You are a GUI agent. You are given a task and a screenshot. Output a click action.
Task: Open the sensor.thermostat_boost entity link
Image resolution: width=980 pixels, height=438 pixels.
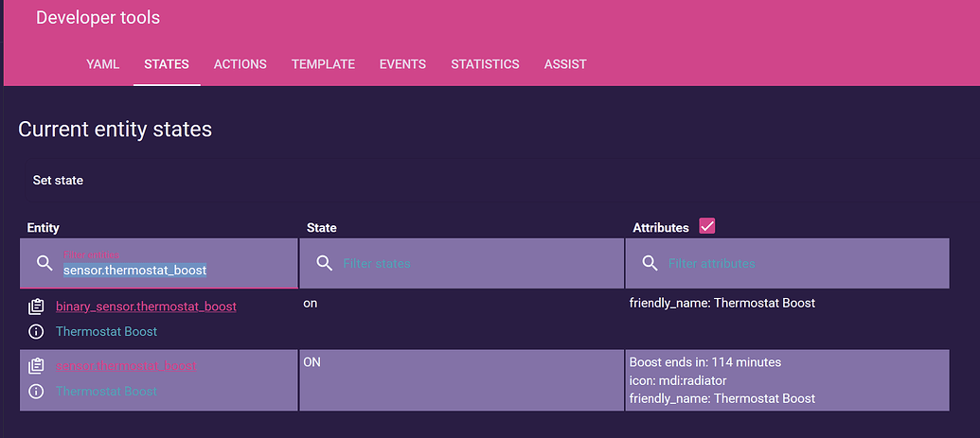(x=126, y=365)
